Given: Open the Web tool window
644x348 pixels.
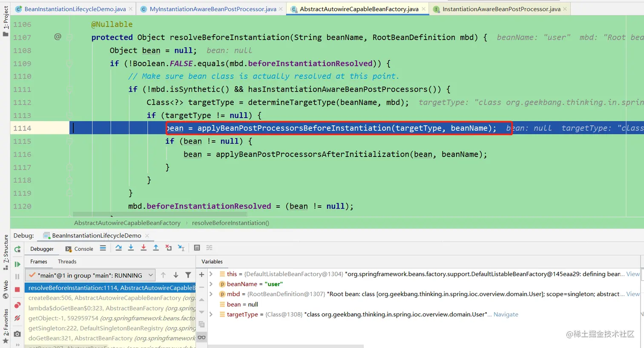Looking at the screenshot, I should click(x=6, y=290).
